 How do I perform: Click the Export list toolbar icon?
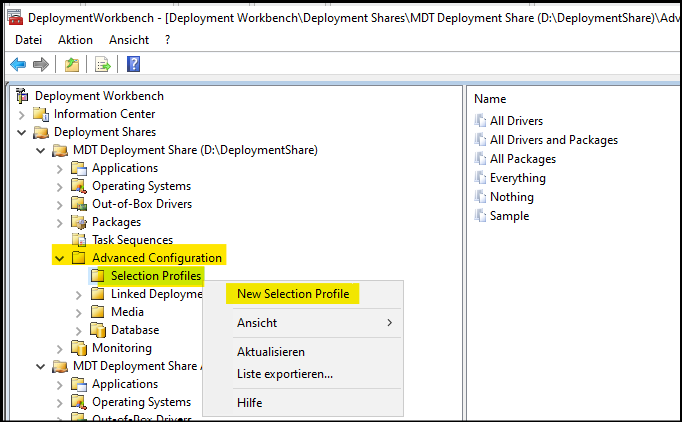tap(103, 64)
